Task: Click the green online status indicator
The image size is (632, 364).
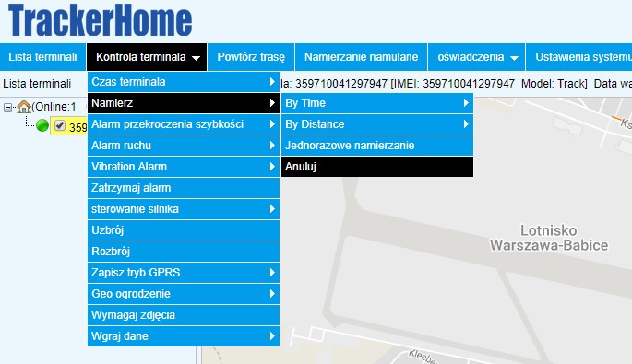Action: pyautogui.click(x=42, y=125)
